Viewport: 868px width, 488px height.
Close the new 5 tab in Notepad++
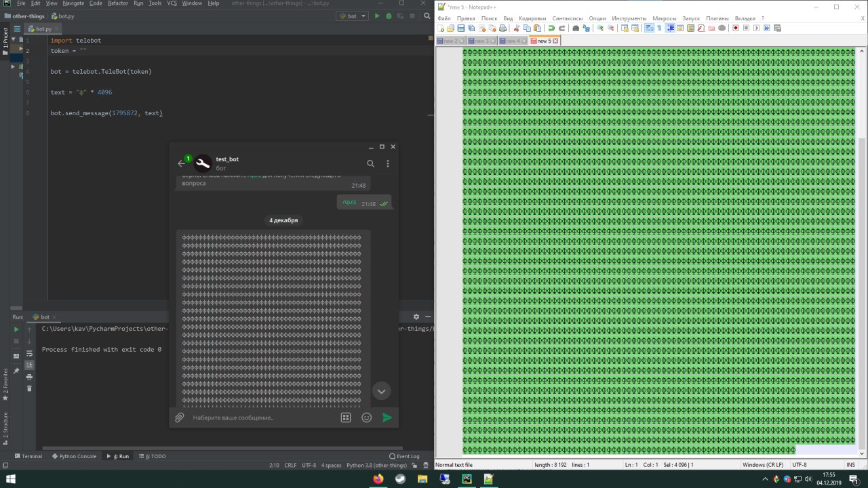(x=555, y=41)
